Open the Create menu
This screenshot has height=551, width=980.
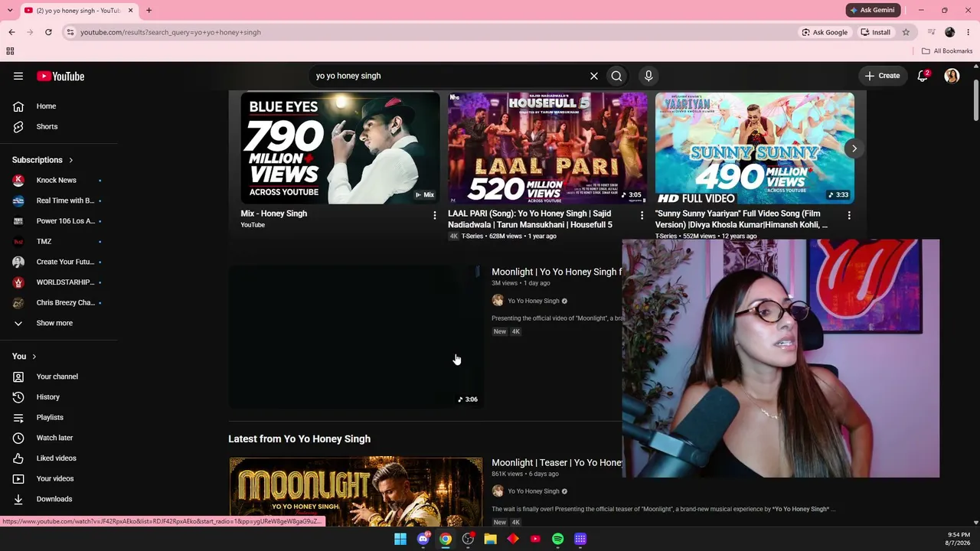click(882, 76)
